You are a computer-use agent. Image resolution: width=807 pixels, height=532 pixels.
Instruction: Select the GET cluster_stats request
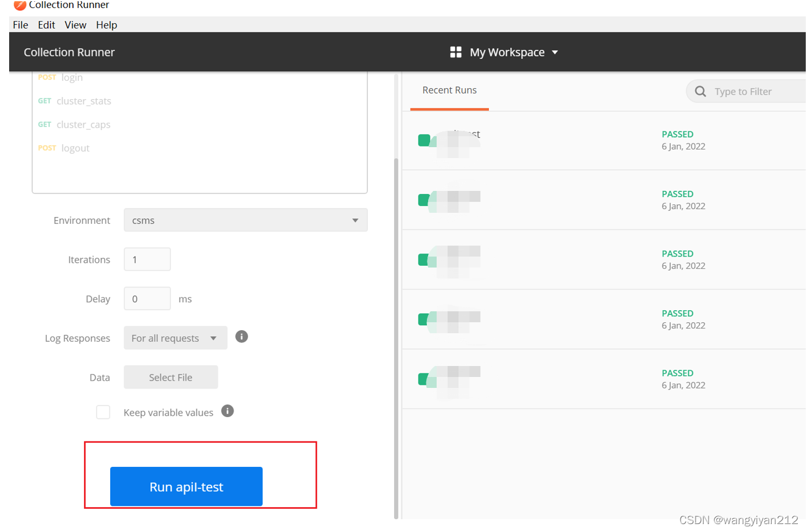click(x=74, y=101)
